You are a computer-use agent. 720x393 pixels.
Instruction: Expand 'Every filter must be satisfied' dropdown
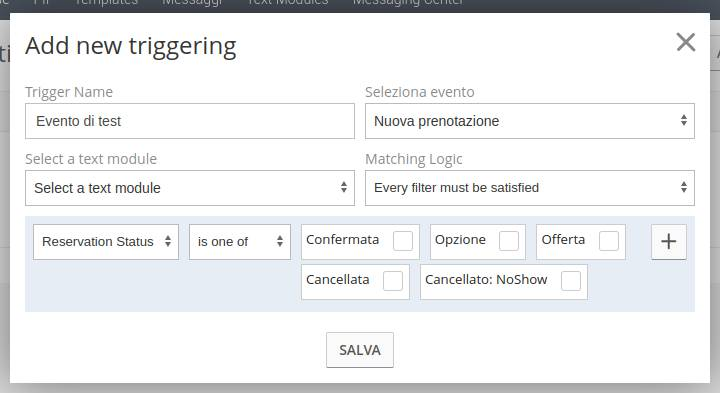(x=530, y=188)
